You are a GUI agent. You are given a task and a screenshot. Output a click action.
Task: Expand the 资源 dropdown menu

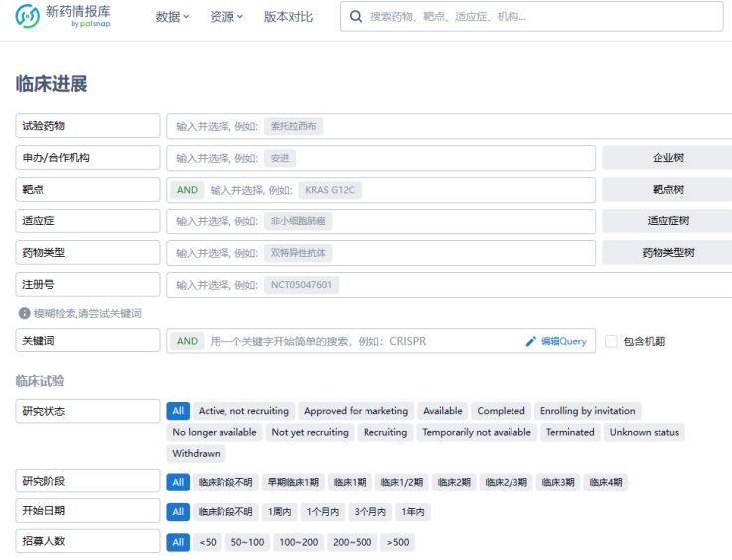226,17
